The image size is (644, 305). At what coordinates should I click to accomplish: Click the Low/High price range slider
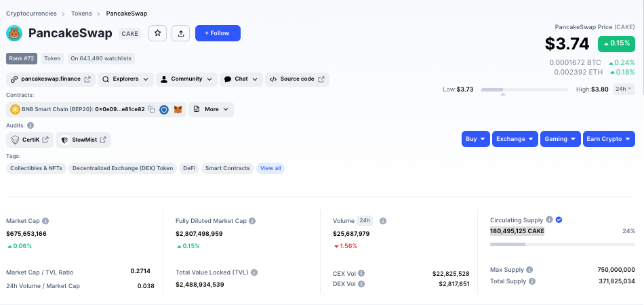[525, 89]
